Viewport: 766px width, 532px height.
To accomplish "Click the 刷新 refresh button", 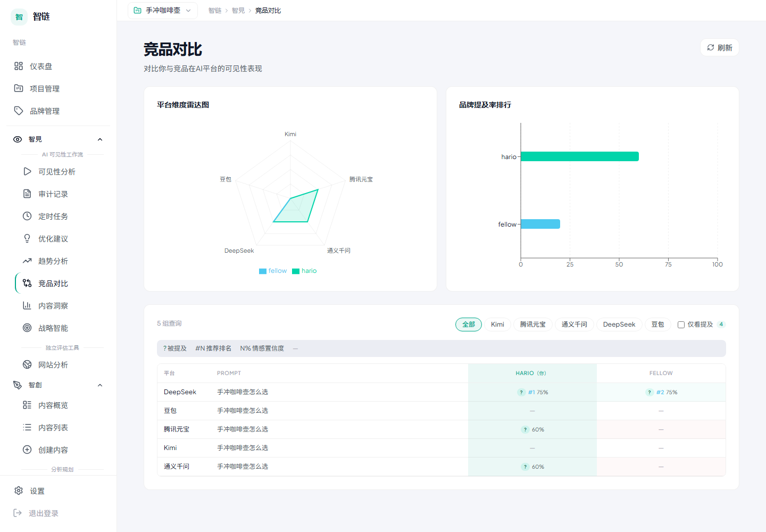I will (x=720, y=47).
